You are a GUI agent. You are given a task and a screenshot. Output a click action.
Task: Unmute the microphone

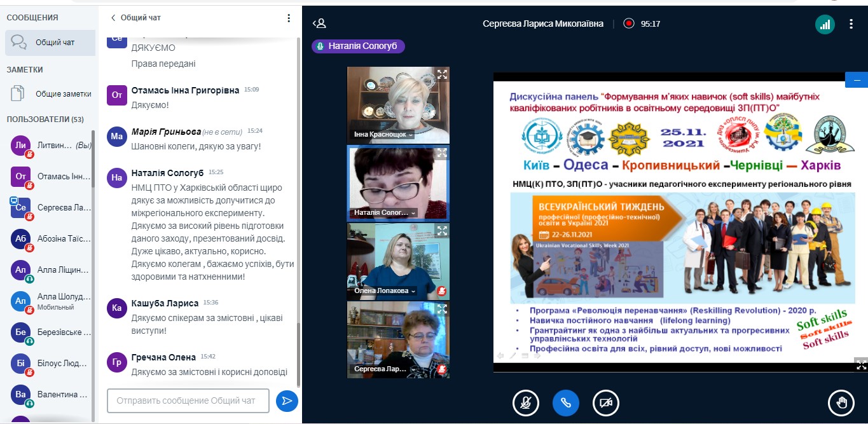(x=526, y=402)
